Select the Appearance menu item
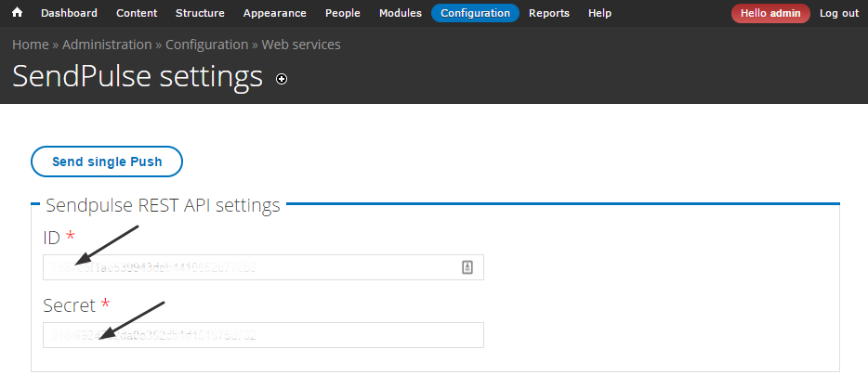 pos(274,13)
